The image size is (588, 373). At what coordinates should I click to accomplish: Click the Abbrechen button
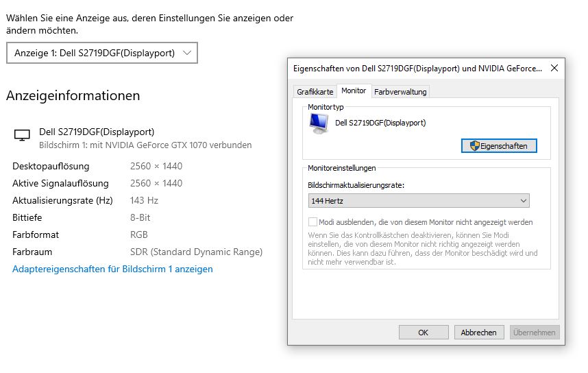pyautogui.click(x=479, y=333)
